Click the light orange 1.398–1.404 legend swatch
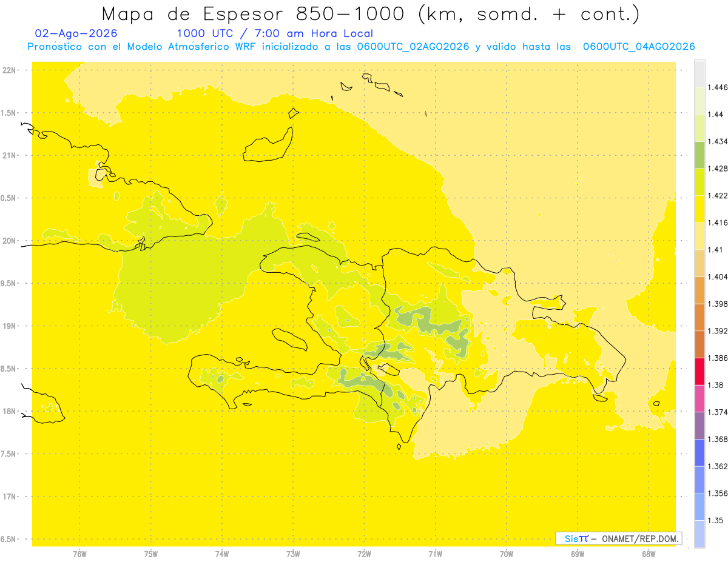728x562 pixels. click(x=699, y=290)
